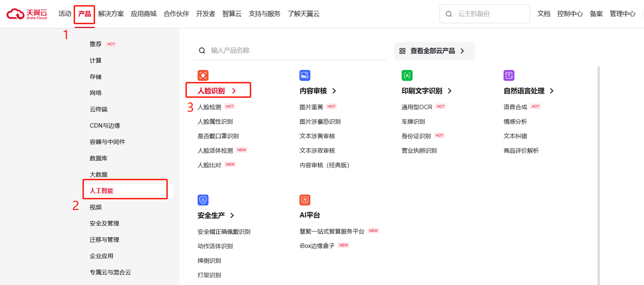This screenshot has height=285, width=644.
Task: Open the 应用商城 menu
Action: point(144,14)
